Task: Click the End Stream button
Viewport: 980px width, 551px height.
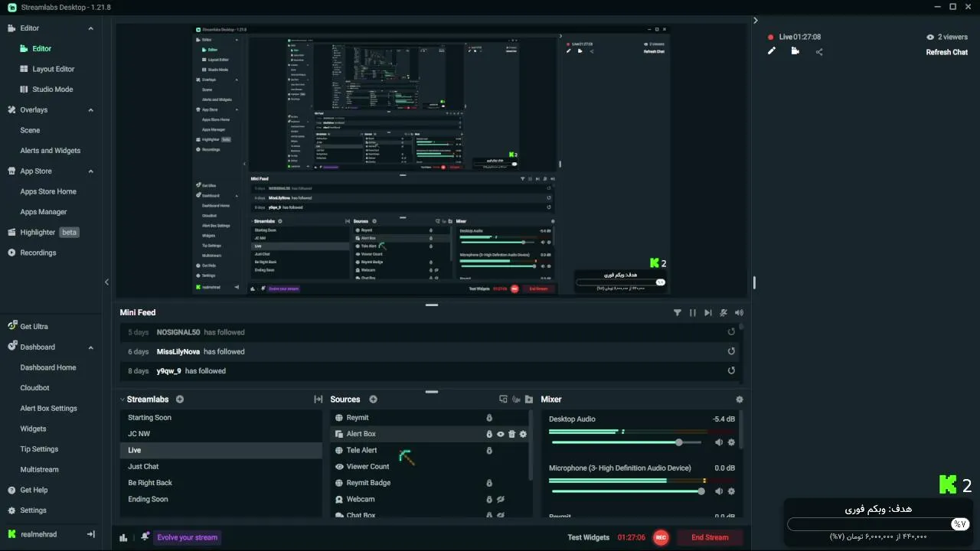Action: (710, 537)
